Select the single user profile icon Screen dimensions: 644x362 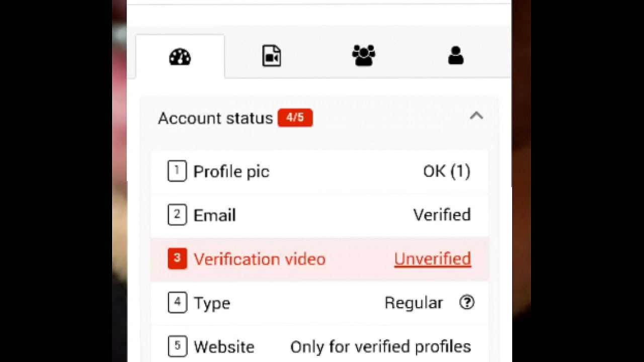coord(455,55)
